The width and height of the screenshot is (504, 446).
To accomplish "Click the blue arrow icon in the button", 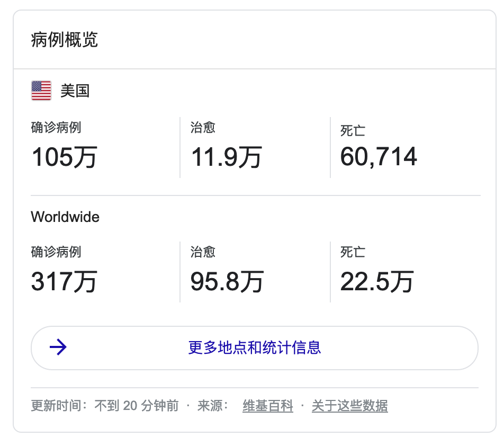I will (58, 347).
